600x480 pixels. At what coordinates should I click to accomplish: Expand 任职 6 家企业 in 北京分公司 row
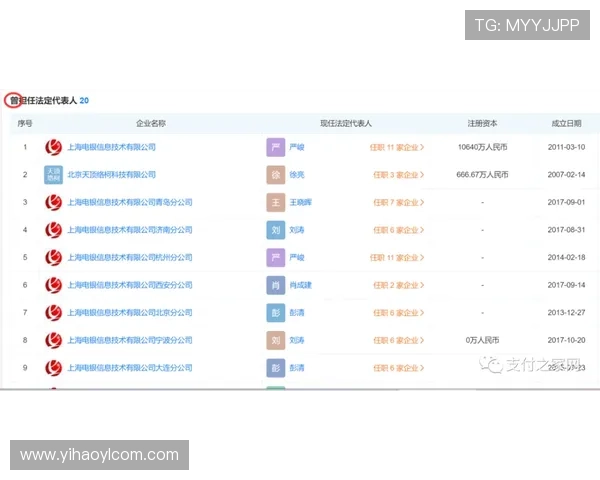[398, 313]
